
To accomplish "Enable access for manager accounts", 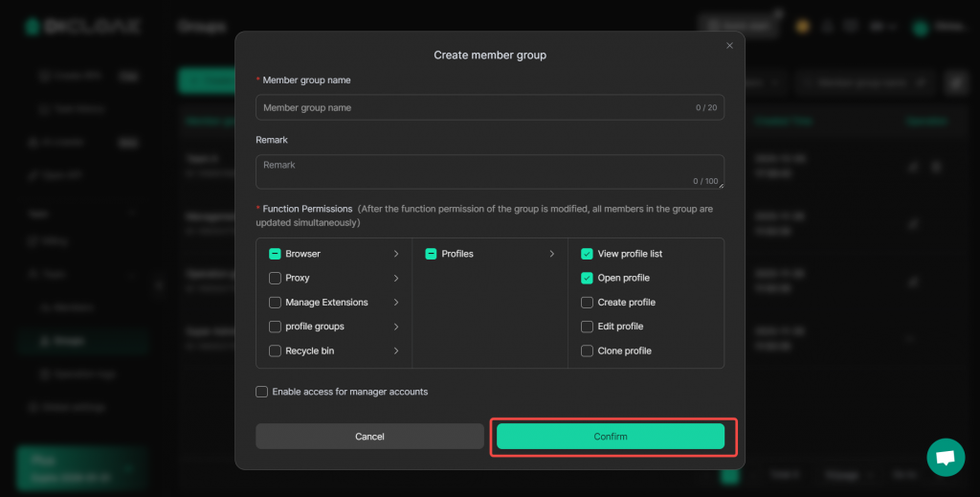I will tap(261, 392).
